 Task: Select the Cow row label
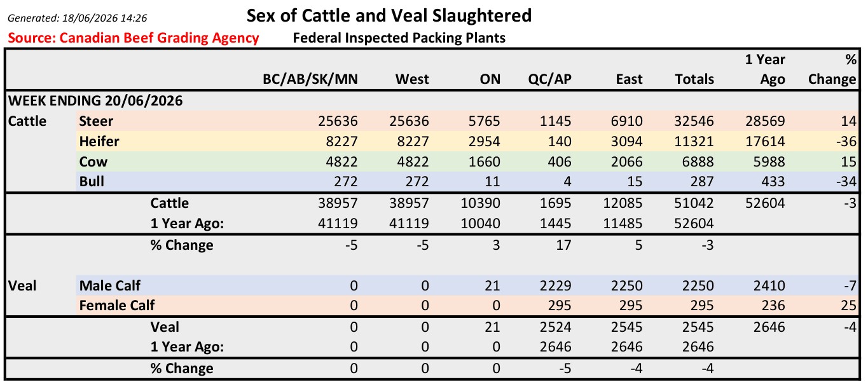(93, 161)
